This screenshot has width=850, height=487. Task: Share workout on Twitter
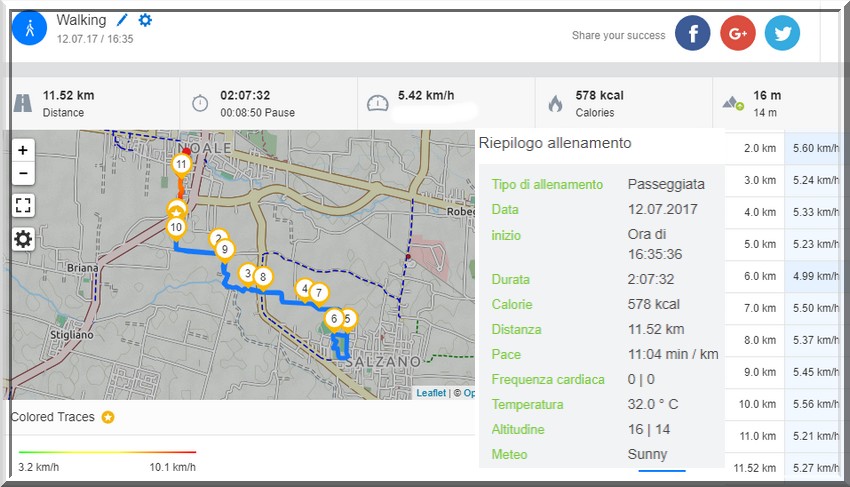coord(782,33)
